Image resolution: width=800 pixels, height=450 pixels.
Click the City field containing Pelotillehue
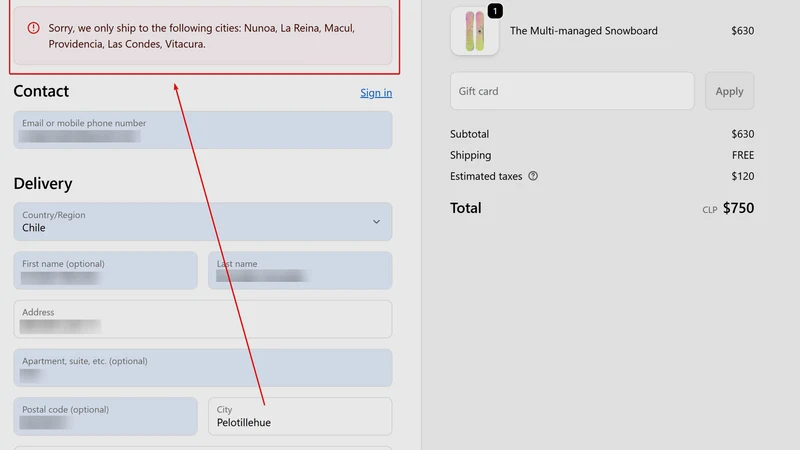pos(300,416)
